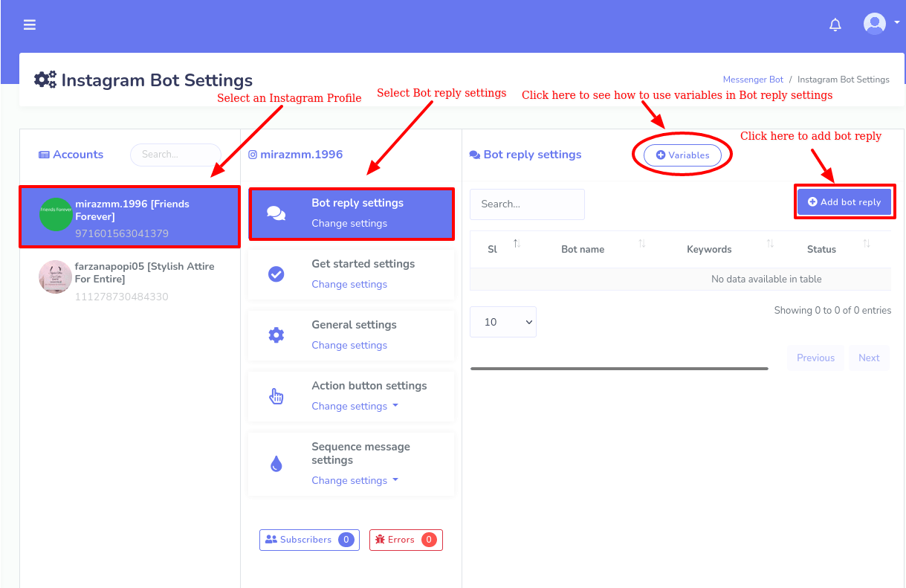Select the Bot reply settings card
Screen dimensions: 906x588
pos(351,213)
